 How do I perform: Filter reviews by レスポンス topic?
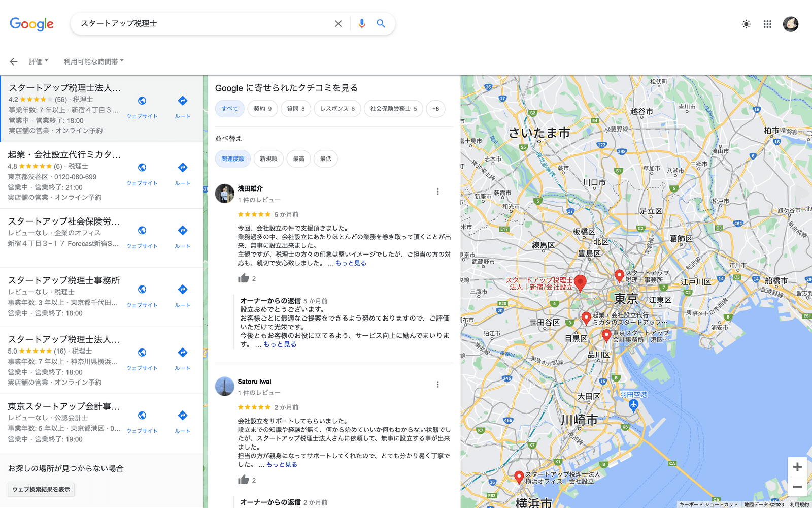337,109
